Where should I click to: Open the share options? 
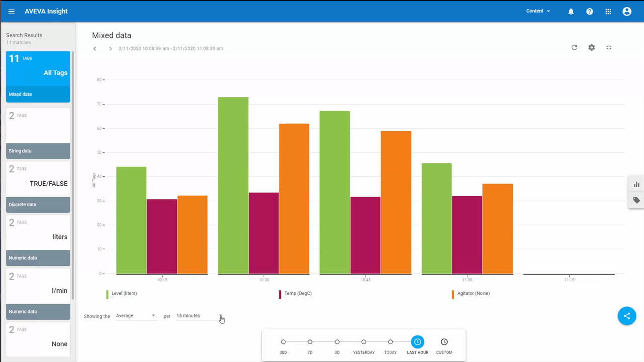pos(627,316)
